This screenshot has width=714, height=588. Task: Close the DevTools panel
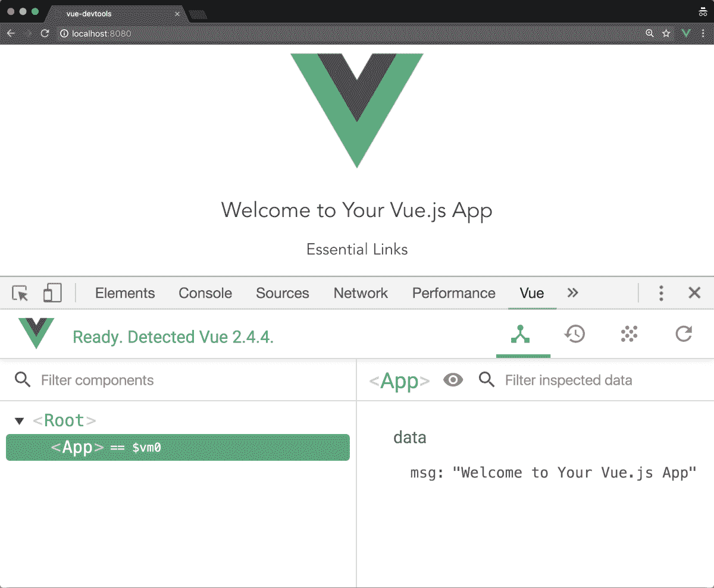tap(694, 293)
